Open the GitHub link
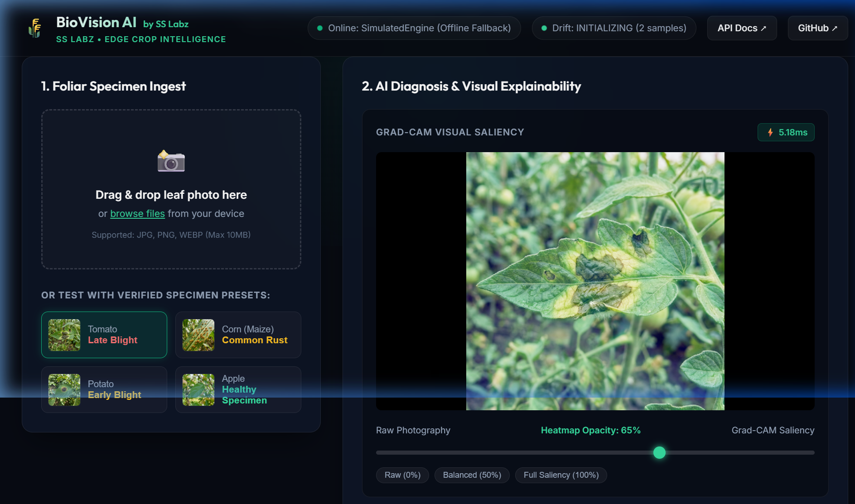The height and width of the screenshot is (504, 855). click(817, 28)
